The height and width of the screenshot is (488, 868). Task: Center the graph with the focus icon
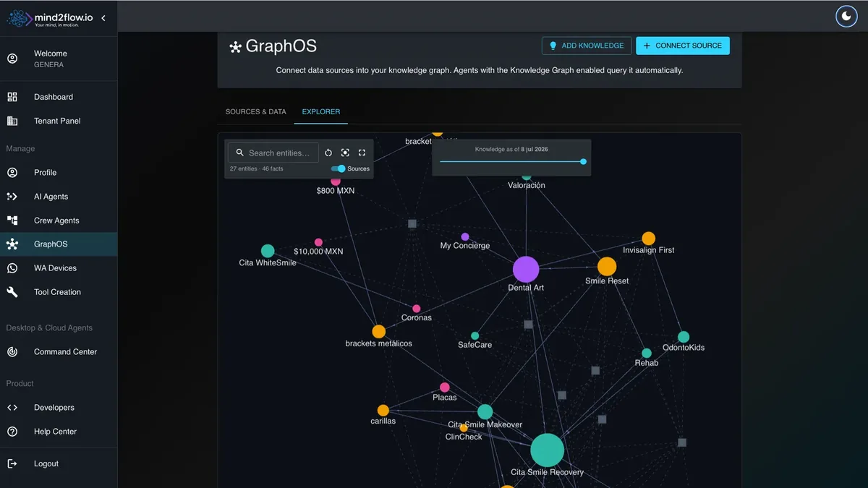(345, 153)
